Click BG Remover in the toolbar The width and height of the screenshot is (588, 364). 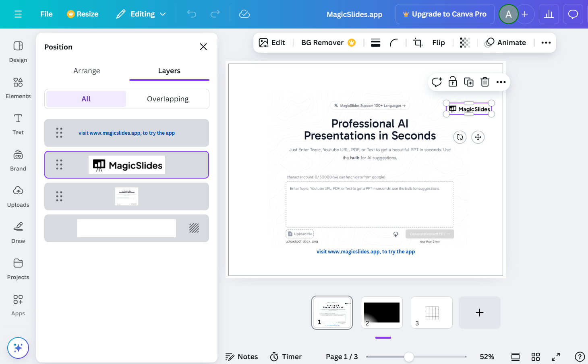328,43
